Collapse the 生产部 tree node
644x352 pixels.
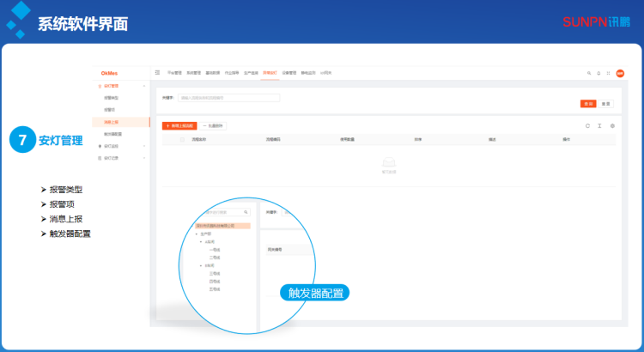[198, 234]
